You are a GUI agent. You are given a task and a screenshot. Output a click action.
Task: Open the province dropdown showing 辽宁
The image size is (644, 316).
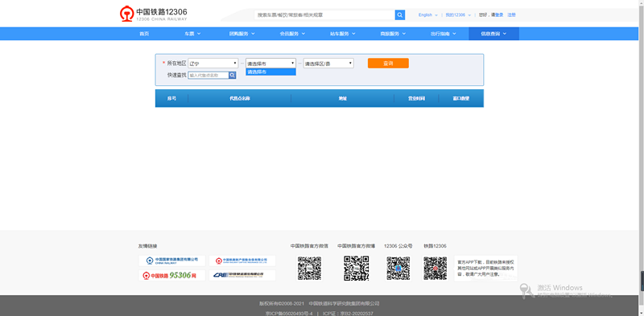click(x=213, y=64)
